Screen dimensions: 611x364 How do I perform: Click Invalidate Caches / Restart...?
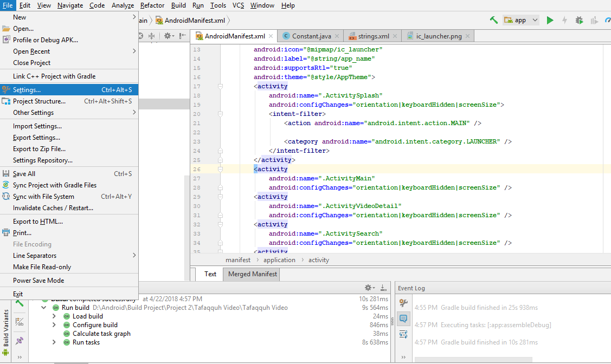coord(69,208)
